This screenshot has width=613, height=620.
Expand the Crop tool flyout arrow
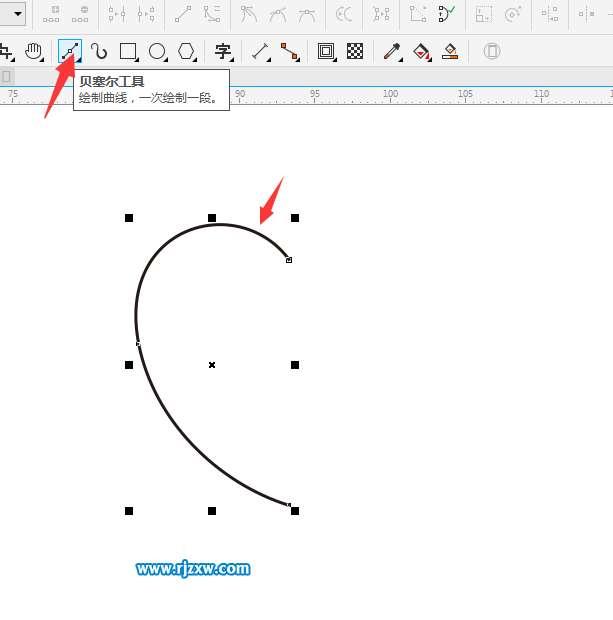(x=13, y=59)
